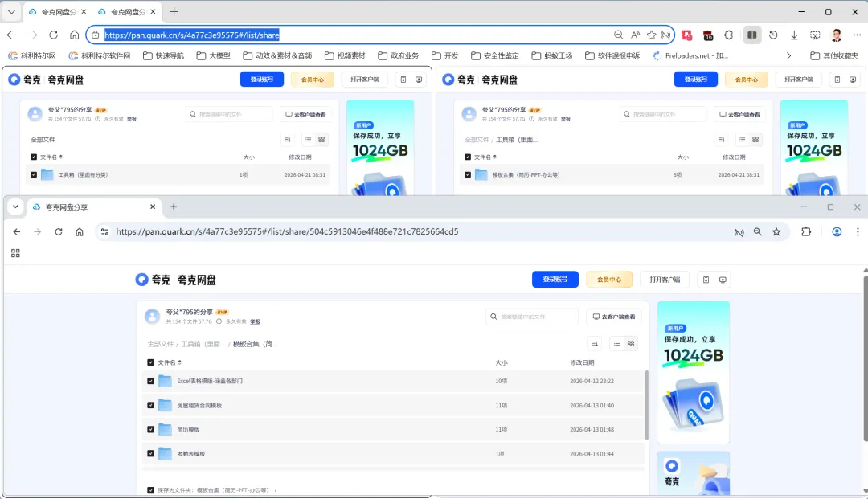The height and width of the screenshot is (499, 868).
Task: Select 夸克网盘分享 tab in front window
Action: (94, 207)
